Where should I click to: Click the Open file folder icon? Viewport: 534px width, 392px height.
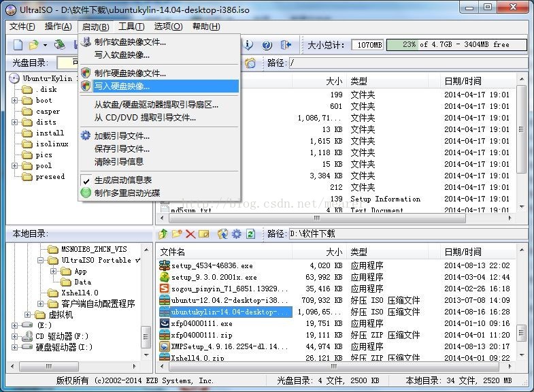coord(34,45)
